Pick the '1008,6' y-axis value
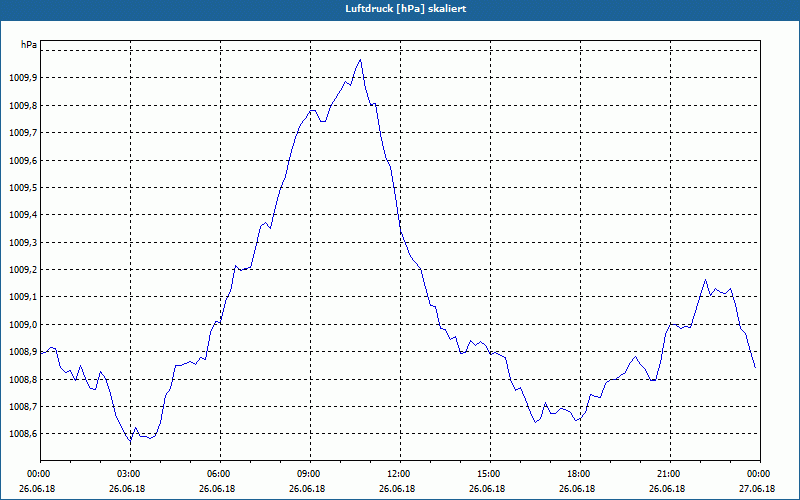 tap(23, 434)
